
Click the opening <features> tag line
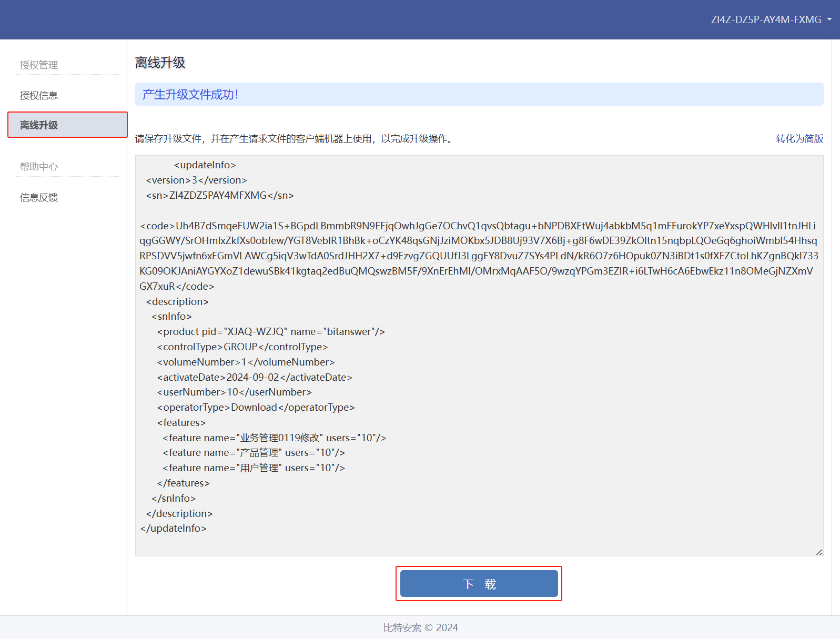tap(181, 422)
